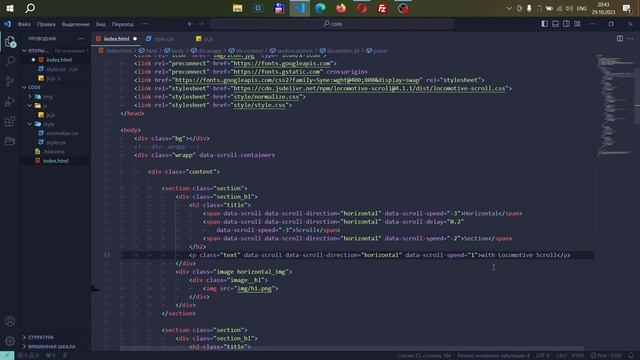Click the p.text breadcrumb item
The width and height of the screenshot is (640, 360).
point(377,51)
